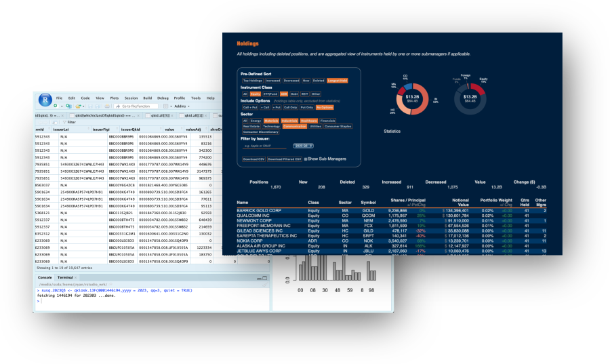The image size is (610, 364).
Task: Click the Filter funnel icon in data viewer
Action: point(64,122)
